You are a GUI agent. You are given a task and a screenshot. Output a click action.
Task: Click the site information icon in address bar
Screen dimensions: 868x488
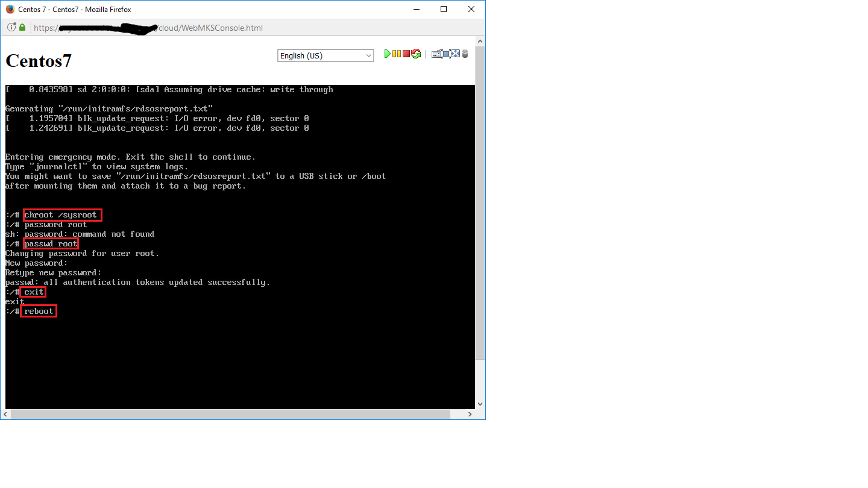11,27
